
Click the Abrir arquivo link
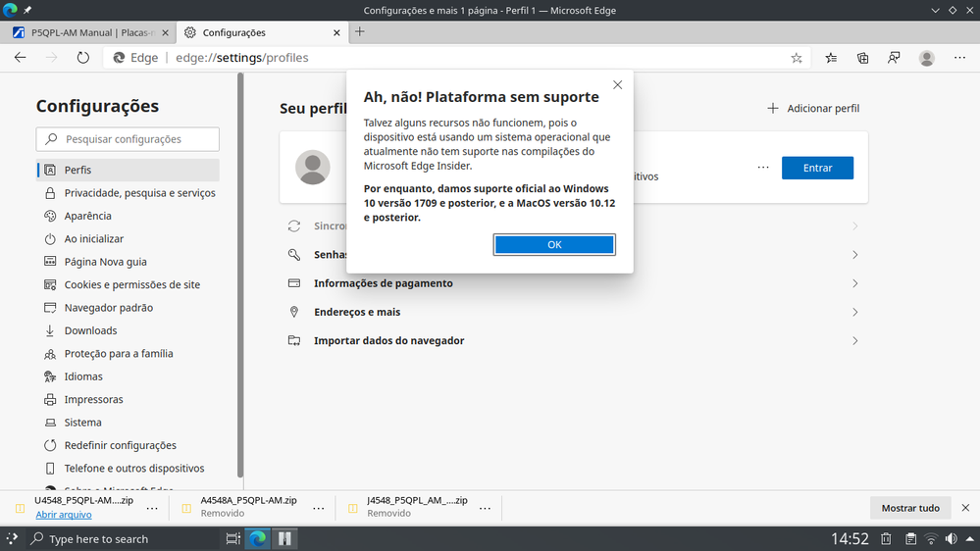click(x=64, y=514)
